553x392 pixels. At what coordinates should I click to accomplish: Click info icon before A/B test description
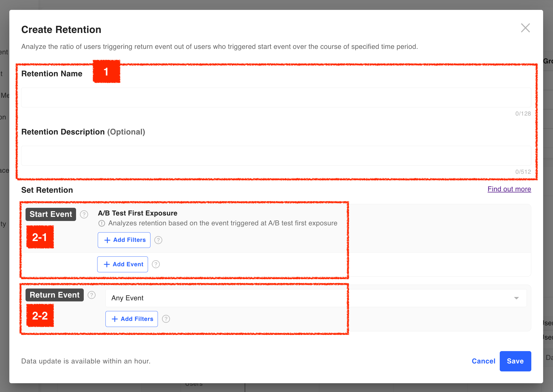coord(102,223)
